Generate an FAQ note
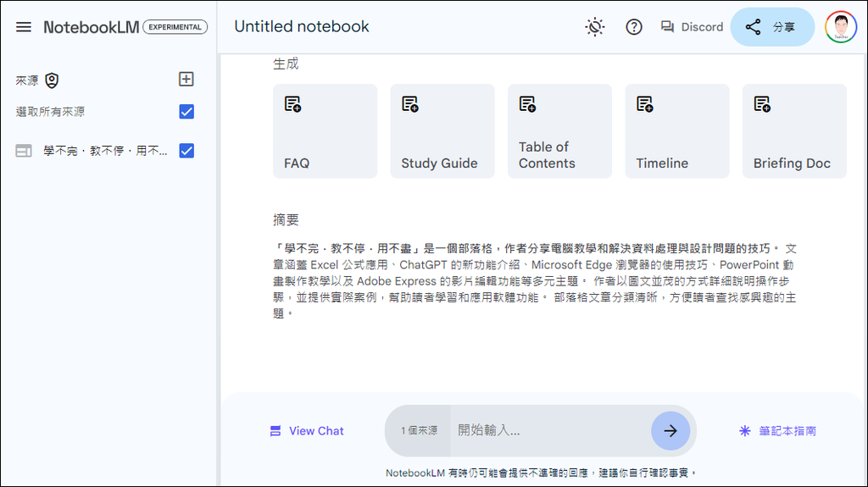Viewport: 868px width, 487px height. tap(325, 131)
